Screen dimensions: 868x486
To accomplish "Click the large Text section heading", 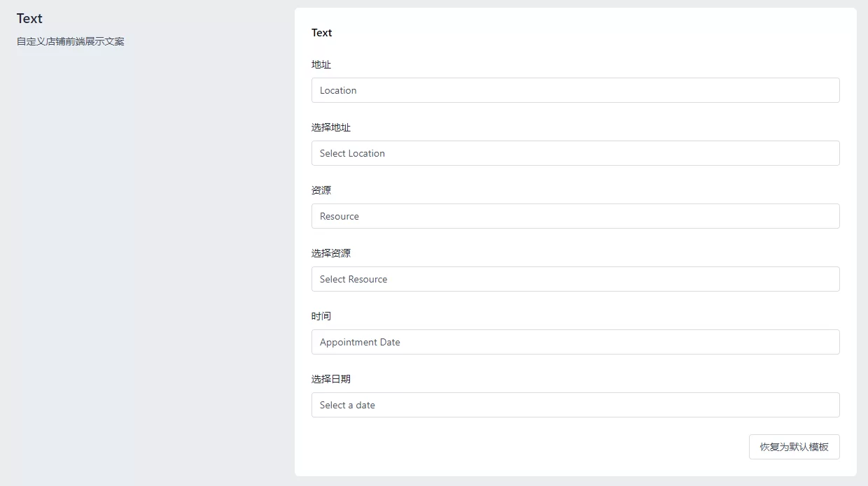I will [x=29, y=19].
